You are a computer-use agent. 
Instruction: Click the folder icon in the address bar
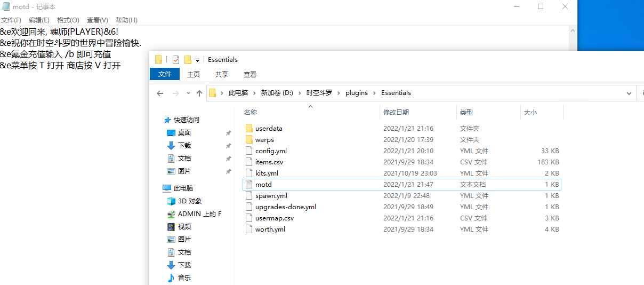(x=212, y=93)
